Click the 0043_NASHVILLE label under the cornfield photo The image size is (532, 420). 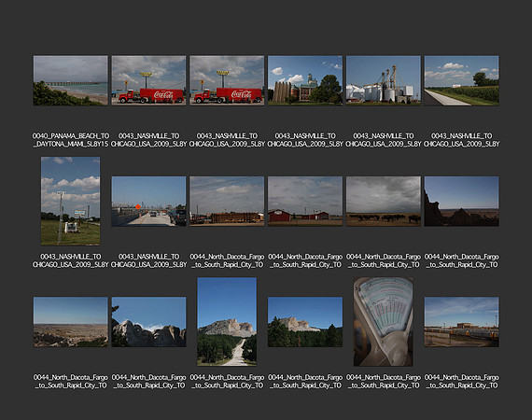[461, 140]
